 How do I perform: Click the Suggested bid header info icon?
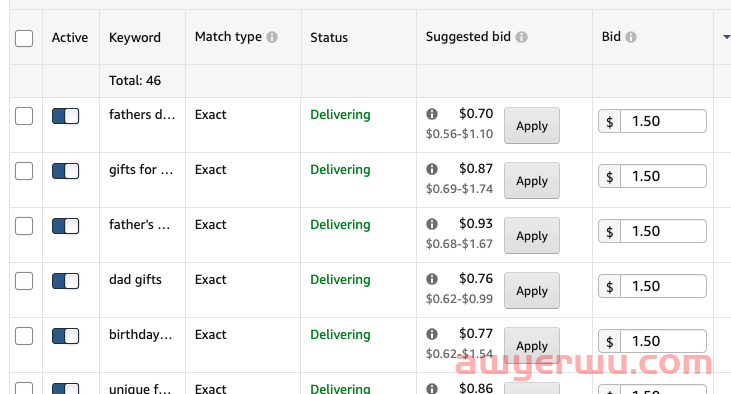521,37
